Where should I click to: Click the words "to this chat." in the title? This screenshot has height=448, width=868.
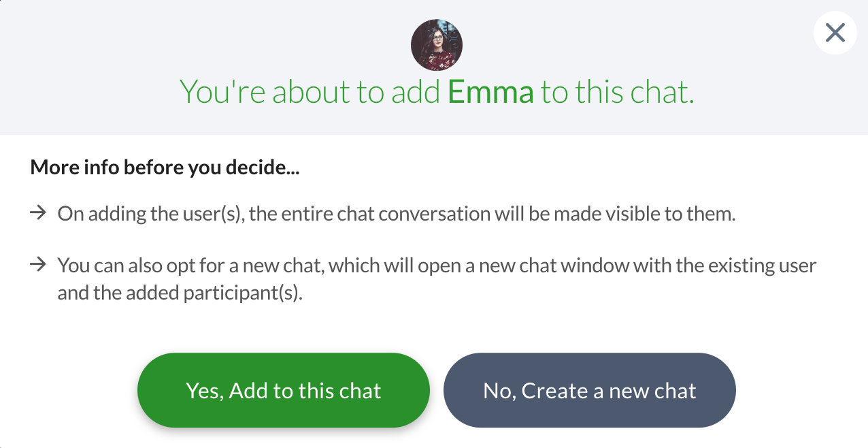pos(617,91)
